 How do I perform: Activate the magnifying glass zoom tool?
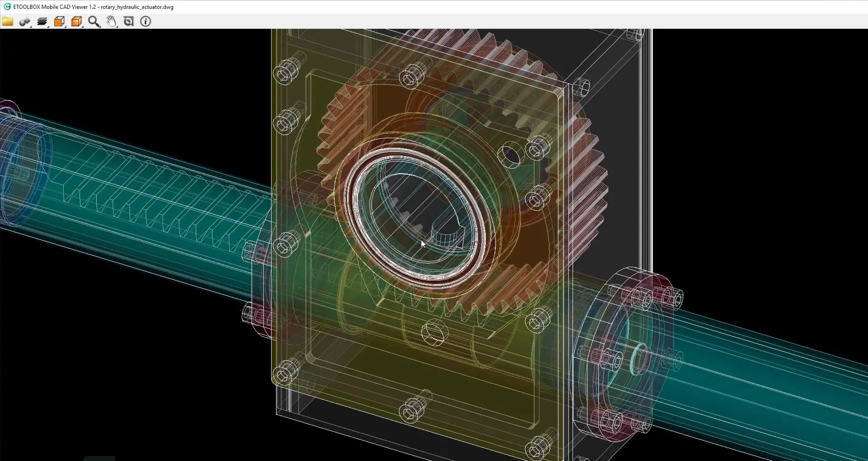(x=94, y=22)
